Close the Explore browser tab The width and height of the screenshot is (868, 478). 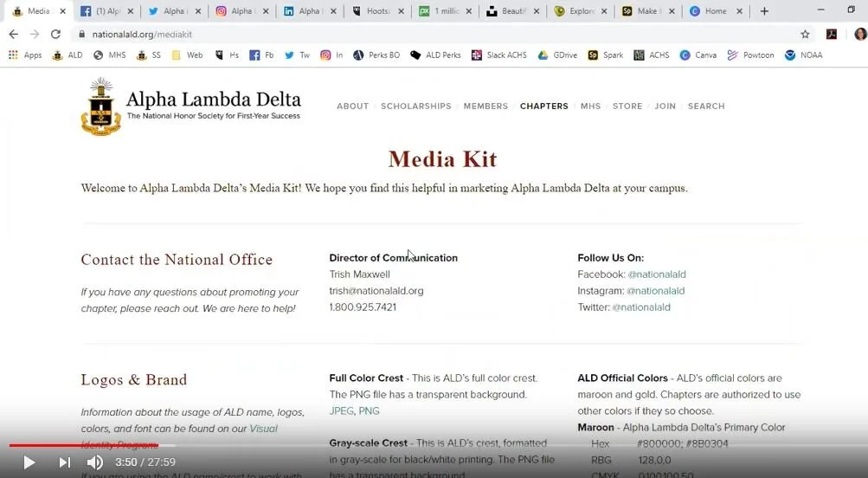603,11
